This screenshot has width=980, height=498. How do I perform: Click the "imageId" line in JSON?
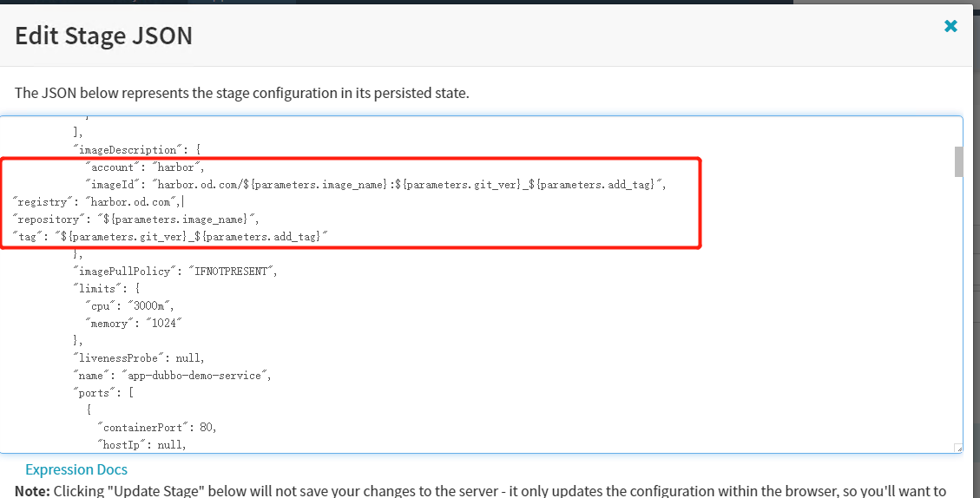[x=373, y=185]
